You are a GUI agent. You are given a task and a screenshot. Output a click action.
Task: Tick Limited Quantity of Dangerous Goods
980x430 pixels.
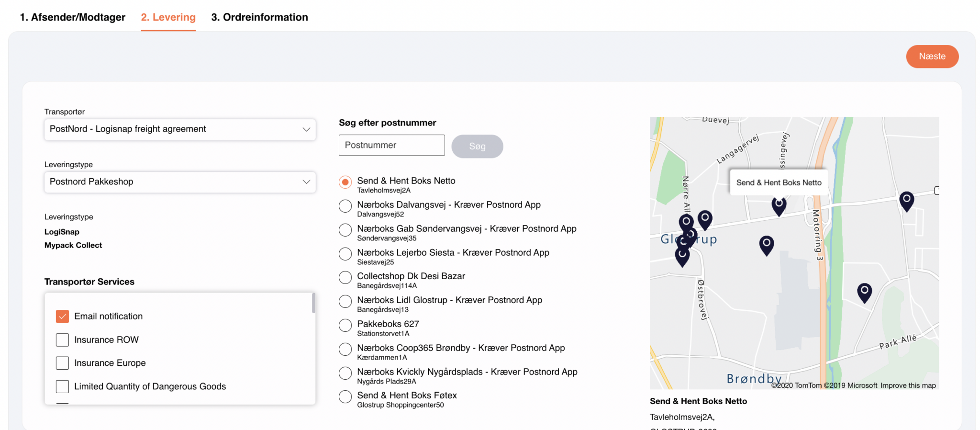coord(62,386)
